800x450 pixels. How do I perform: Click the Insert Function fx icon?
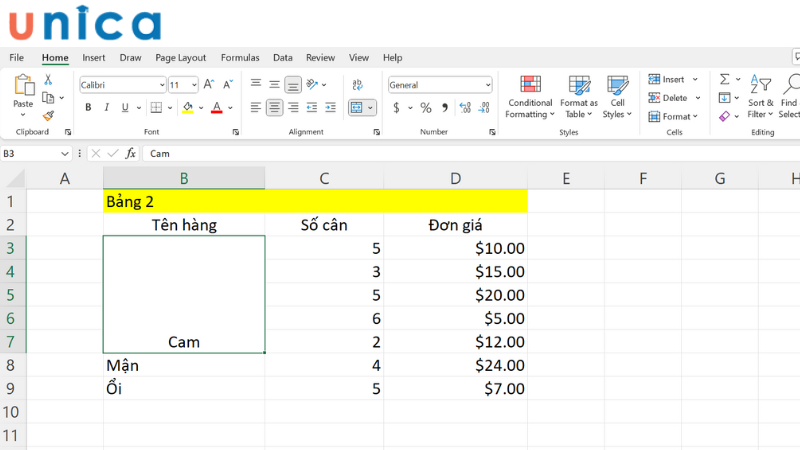coord(129,153)
